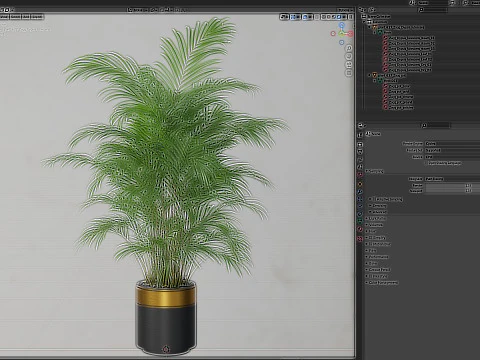
Task: Adjust the Render samples field
Action: tap(452, 185)
